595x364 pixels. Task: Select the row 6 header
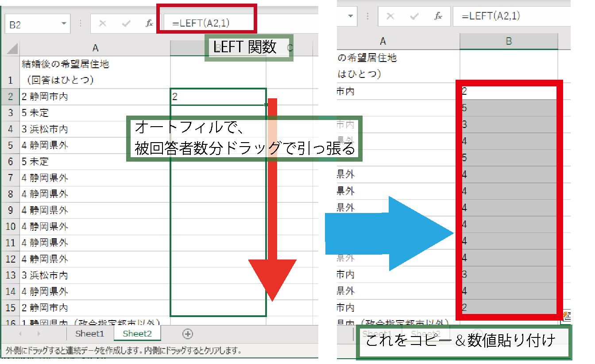pyautogui.click(x=11, y=162)
